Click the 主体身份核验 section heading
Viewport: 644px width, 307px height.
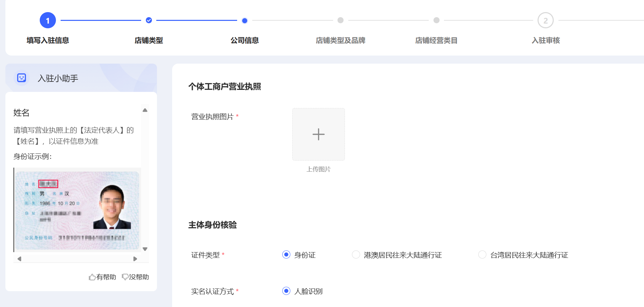[x=213, y=225]
